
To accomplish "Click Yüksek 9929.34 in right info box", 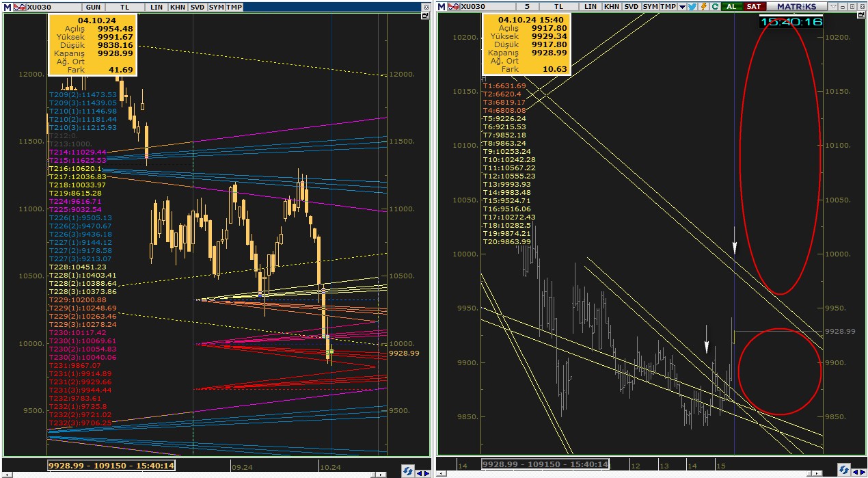I will click(526, 36).
